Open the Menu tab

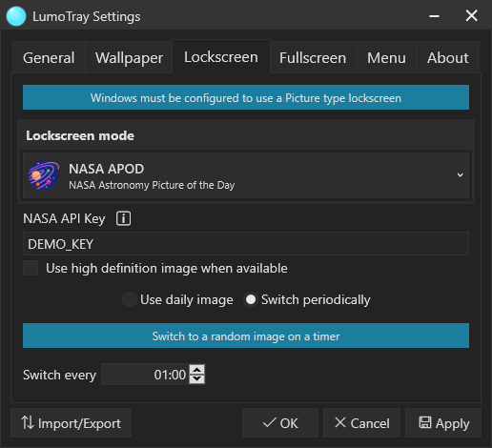point(386,58)
